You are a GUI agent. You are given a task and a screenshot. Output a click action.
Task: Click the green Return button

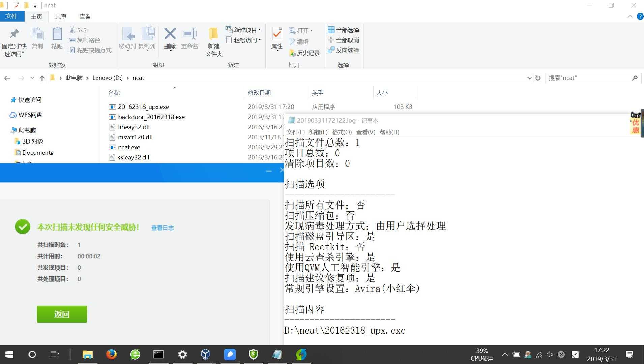[x=62, y=314]
